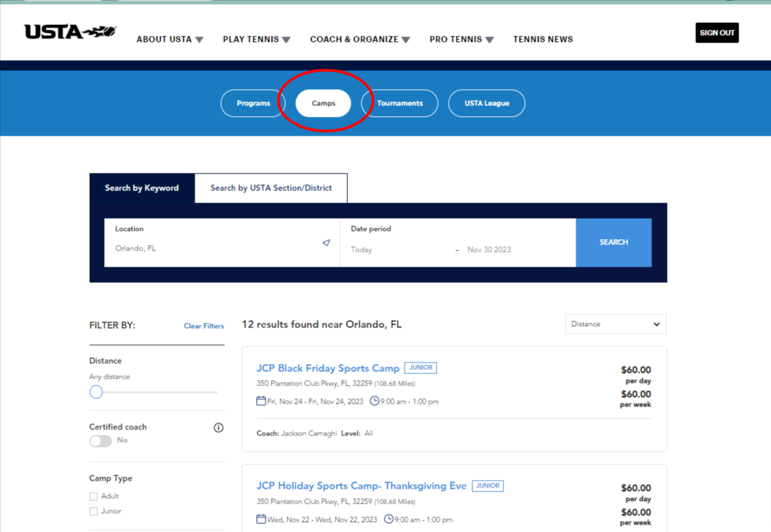
Task: Click coach name Jackson Camaghi
Action: point(309,433)
